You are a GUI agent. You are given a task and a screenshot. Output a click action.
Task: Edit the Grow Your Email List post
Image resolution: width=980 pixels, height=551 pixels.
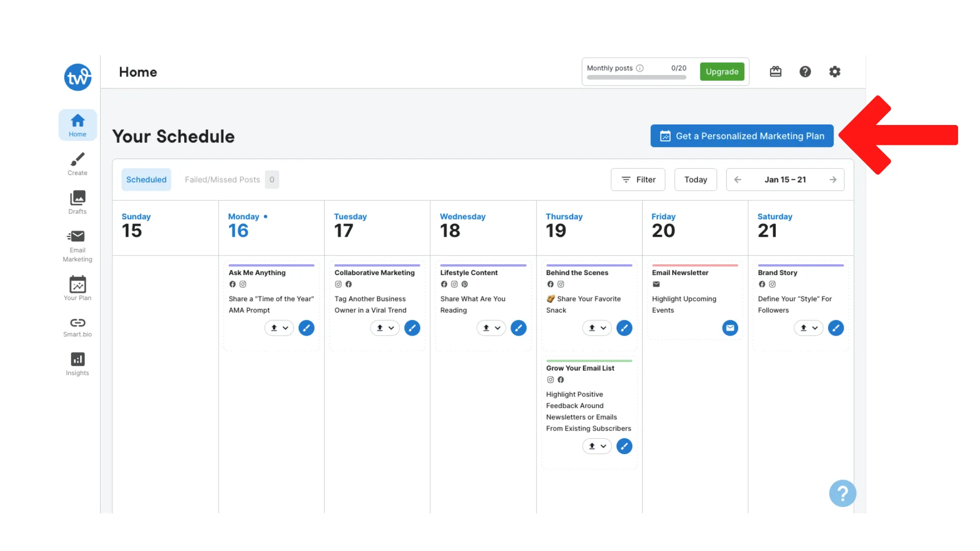pyautogui.click(x=624, y=446)
